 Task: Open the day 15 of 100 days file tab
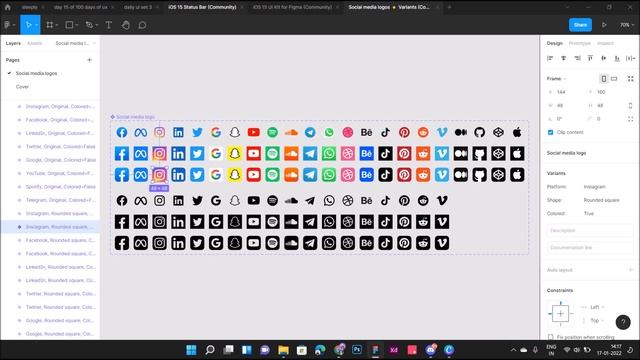(80, 7)
